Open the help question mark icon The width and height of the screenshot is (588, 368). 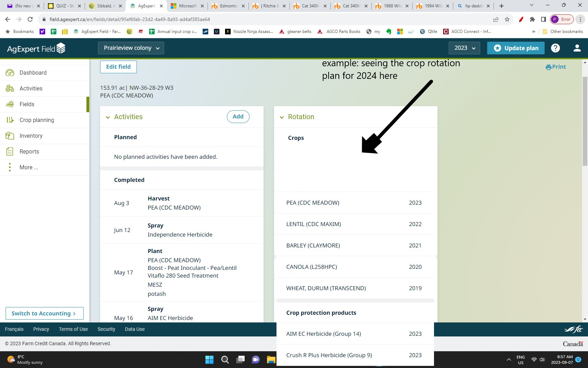click(x=555, y=48)
